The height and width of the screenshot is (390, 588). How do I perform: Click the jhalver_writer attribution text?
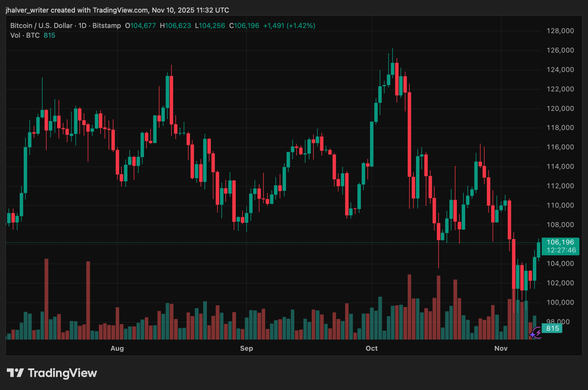pyautogui.click(x=27, y=10)
